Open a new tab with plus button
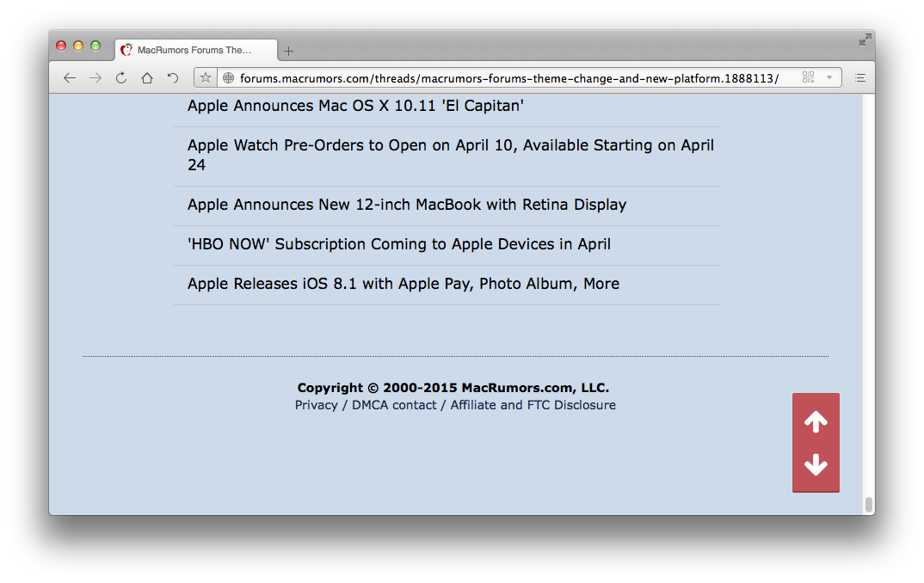Image resolution: width=924 pixels, height=583 pixels. click(x=288, y=52)
